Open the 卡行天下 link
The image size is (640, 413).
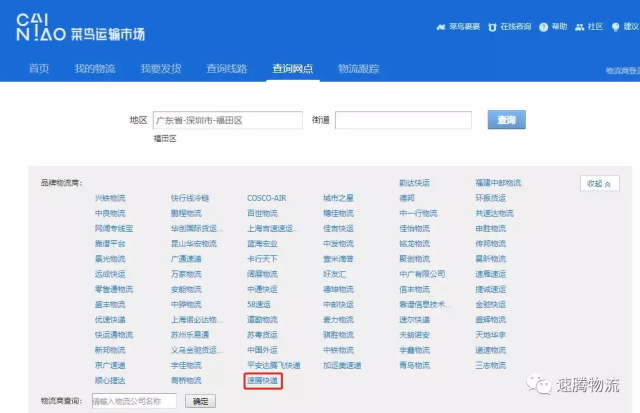pos(262,259)
